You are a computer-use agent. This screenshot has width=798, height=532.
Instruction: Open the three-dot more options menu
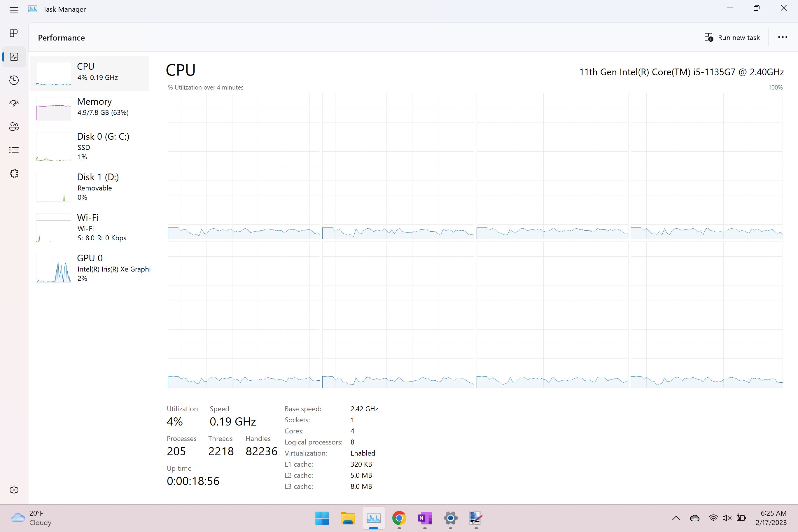pos(782,37)
